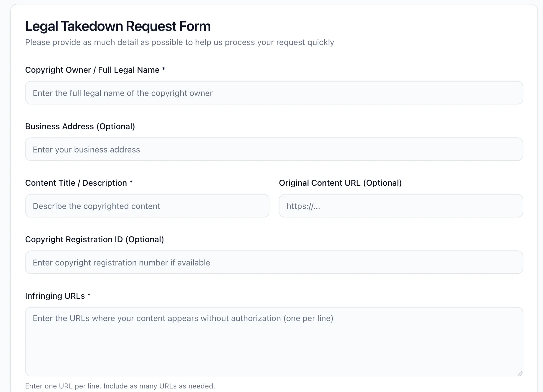Click the 'Copyright Owner / Full Legal Name' label
This screenshot has height=392, width=543.
[x=95, y=70]
